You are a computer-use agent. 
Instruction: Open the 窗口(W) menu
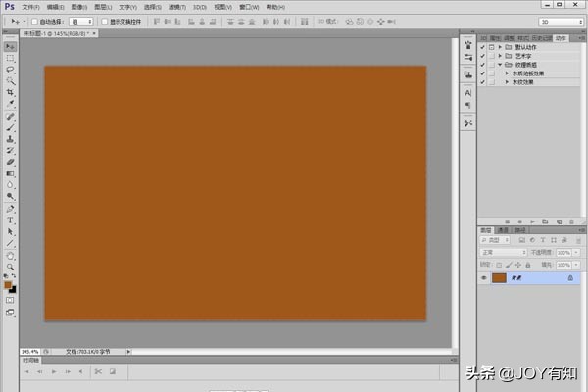[249, 7]
